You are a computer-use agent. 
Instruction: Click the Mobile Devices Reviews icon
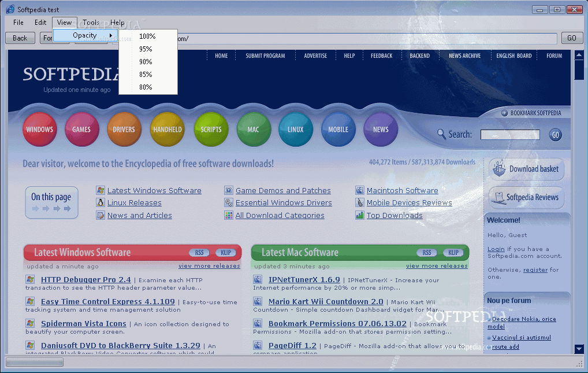tap(360, 202)
